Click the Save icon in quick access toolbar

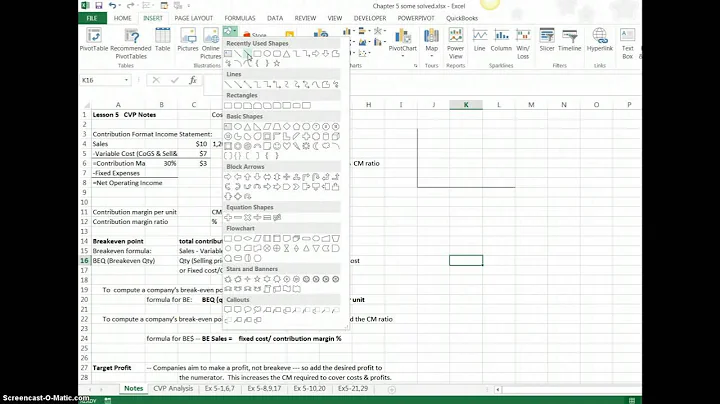[99, 6]
